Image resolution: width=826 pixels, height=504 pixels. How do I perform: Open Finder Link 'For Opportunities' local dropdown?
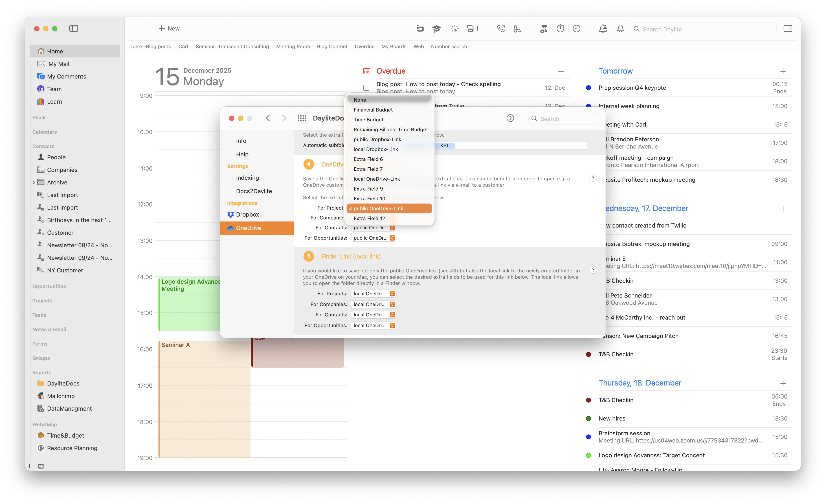373,325
